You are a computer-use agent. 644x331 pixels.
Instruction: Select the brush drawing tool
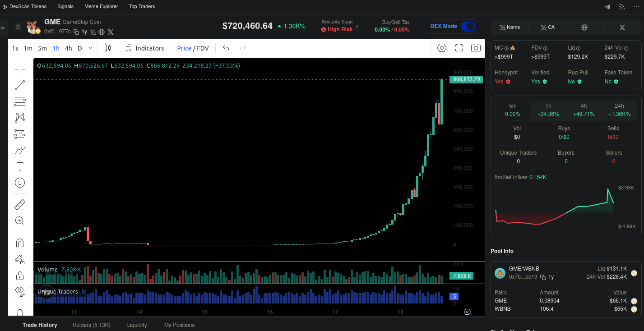click(x=20, y=150)
